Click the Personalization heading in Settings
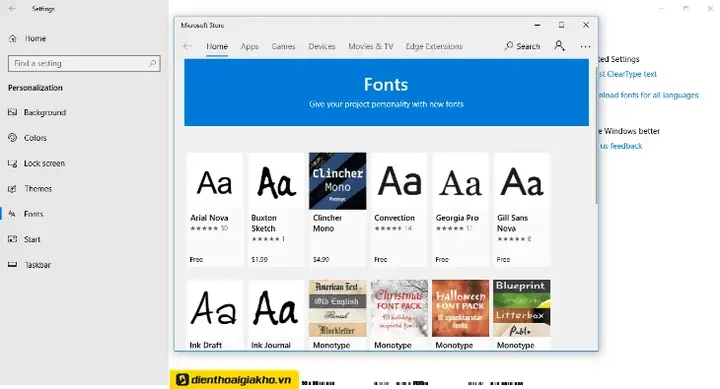This screenshot has height=389, width=720. (x=35, y=88)
